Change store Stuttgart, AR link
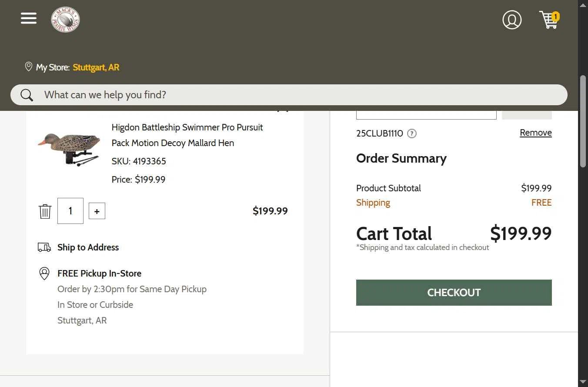Viewport: 588px width, 387px height. point(96,67)
